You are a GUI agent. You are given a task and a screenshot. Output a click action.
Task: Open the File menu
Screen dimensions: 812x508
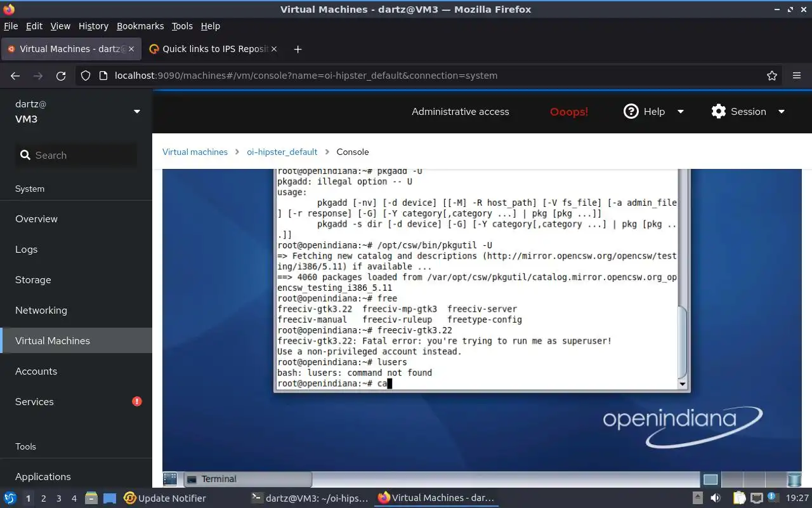[x=11, y=26]
